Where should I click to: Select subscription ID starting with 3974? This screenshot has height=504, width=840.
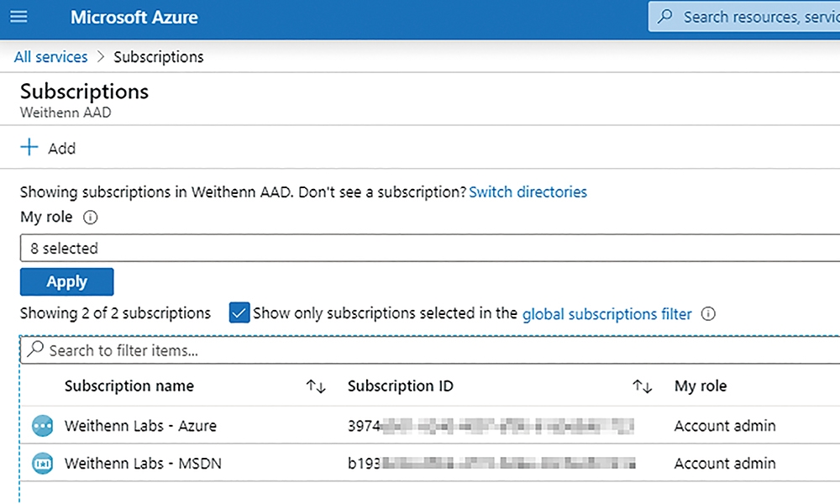point(491,426)
